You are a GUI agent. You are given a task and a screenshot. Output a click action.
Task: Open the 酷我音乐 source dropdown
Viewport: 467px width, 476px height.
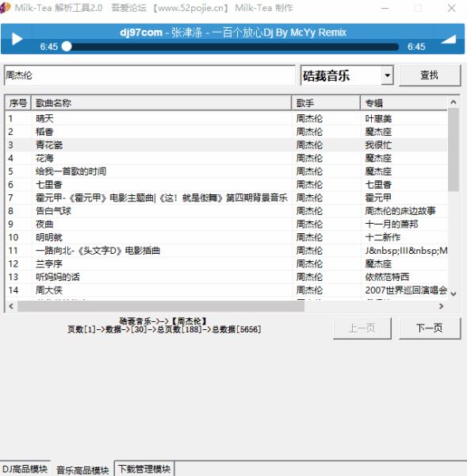(x=387, y=75)
